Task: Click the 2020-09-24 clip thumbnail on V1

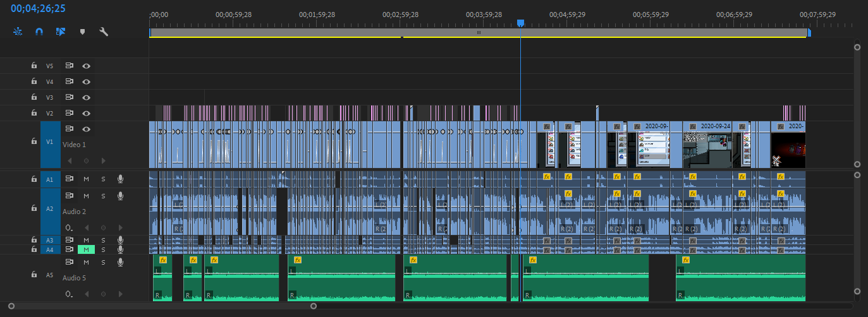Action: 707,150
